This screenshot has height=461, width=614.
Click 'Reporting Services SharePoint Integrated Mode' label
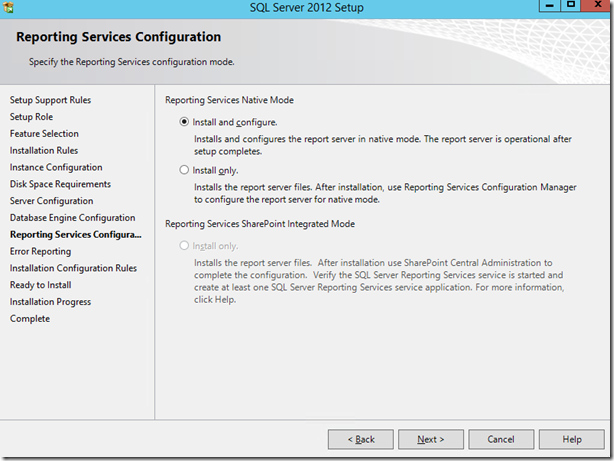[x=260, y=224]
